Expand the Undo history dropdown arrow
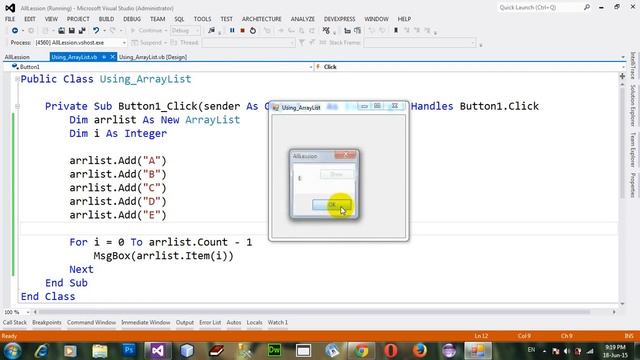640x360 pixels. pos(104,31)
